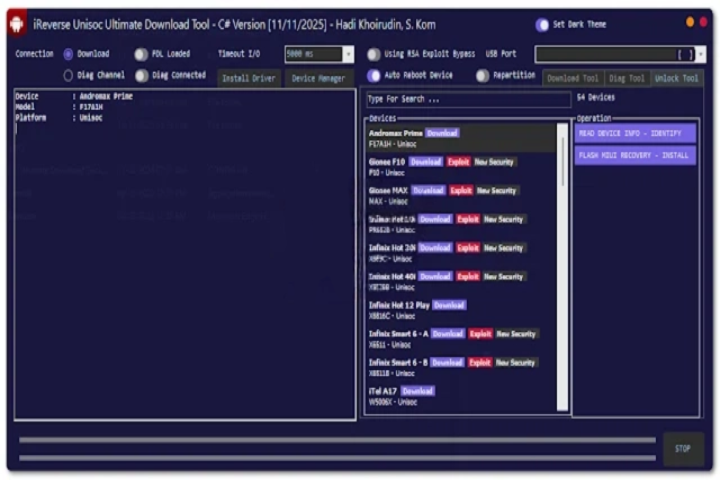Viewport: 720px width, 480px height.
Task: Switch to the Diag Tool tab
Action: pos(626,78)
